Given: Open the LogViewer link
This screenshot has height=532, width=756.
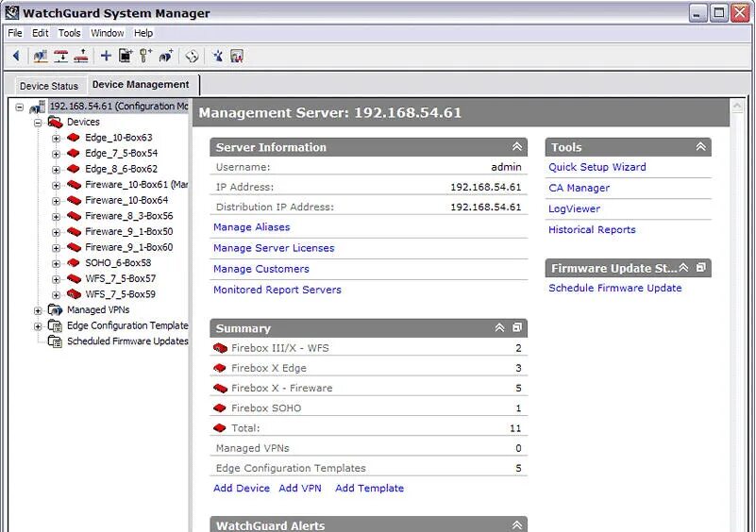Looking at the screenshot, I should click(574, 208).
